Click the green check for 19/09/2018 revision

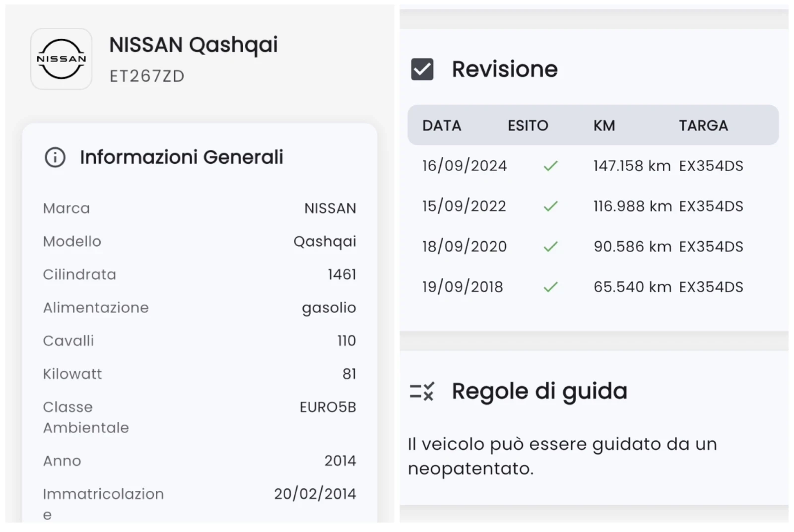[550, 286]
